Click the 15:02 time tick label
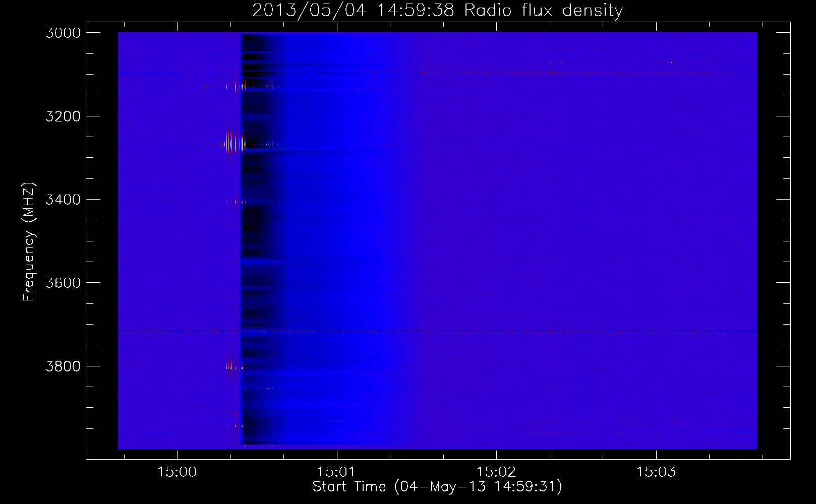 (x=496, y=472)
